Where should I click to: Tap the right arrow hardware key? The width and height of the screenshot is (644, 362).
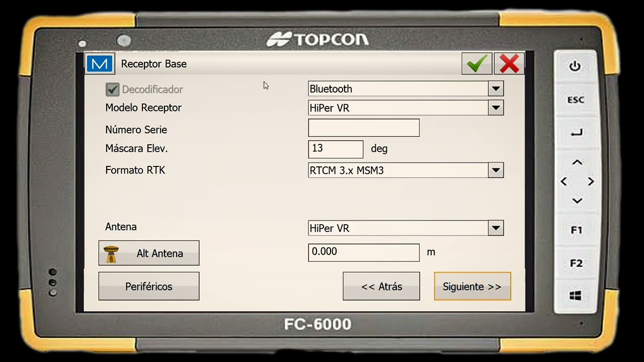click(591, 182)
